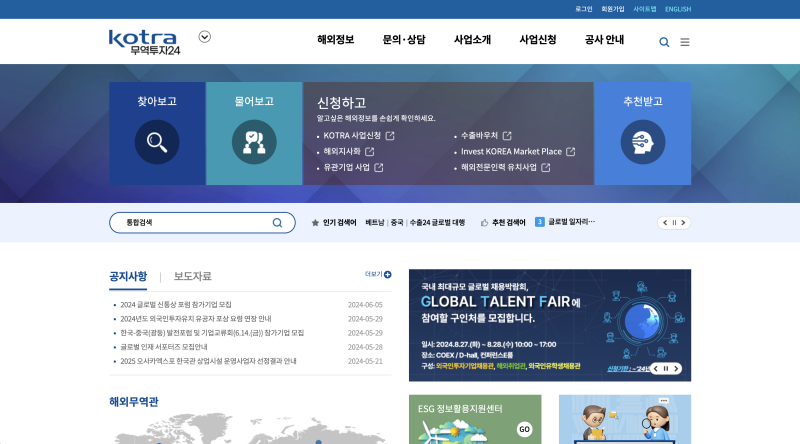Open notice 2024년도 외국인투자유치 유공자 포상
Screen dimensions: 800x444
195,318
